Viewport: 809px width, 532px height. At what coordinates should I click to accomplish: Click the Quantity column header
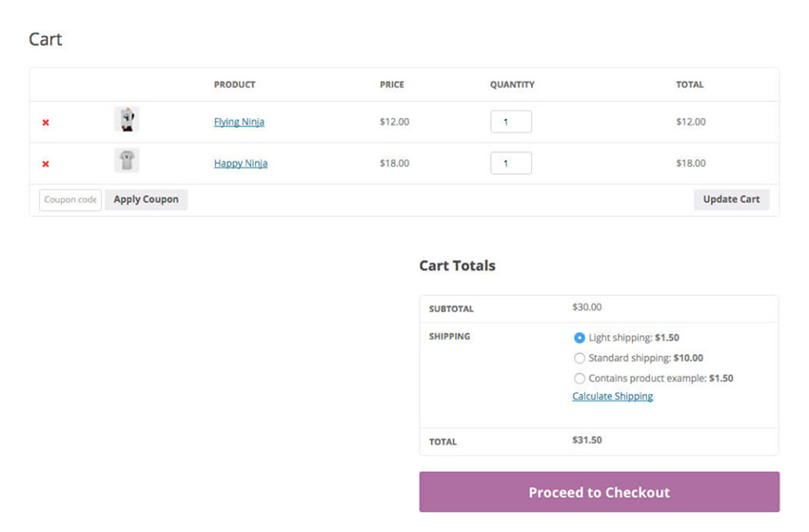click(x=512, y=85)
